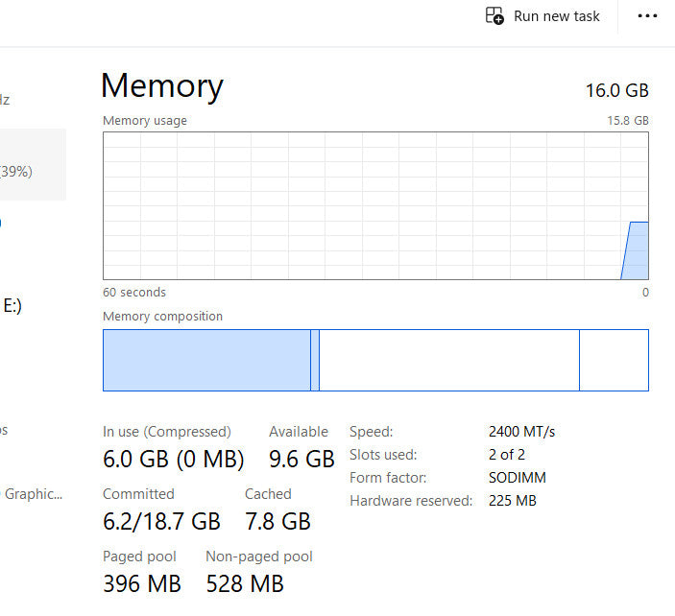The height and width of the screenshot is (616, 675).
Task: Click the Paged pool 396 MB value
Action: 142,583
